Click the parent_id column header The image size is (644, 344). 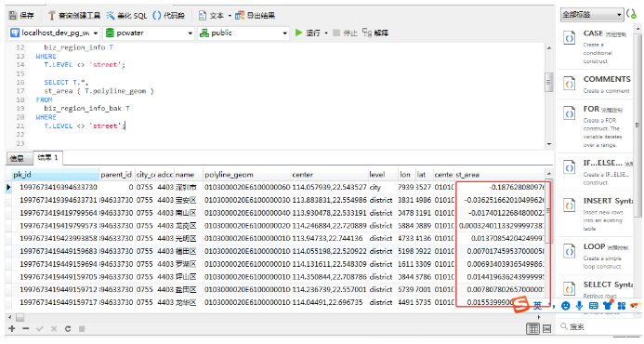[117, 175]
